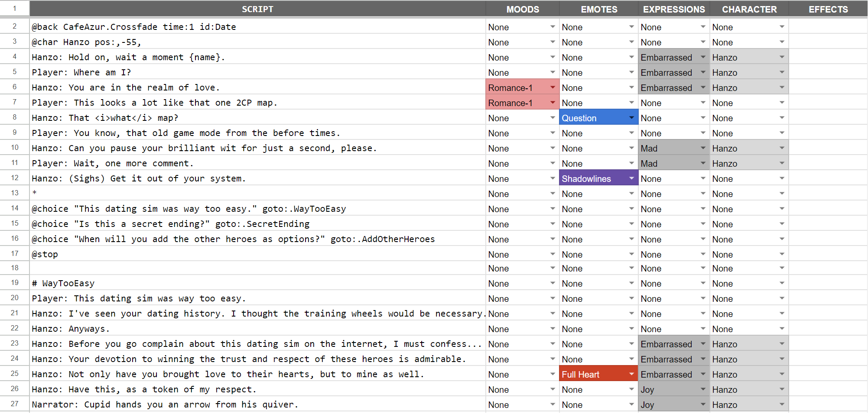Click cell 'Hanzo: I've seen your dating history'
The height and width of the screenshot is (414, 868).
pyautogui.click(x=257, y=314)
